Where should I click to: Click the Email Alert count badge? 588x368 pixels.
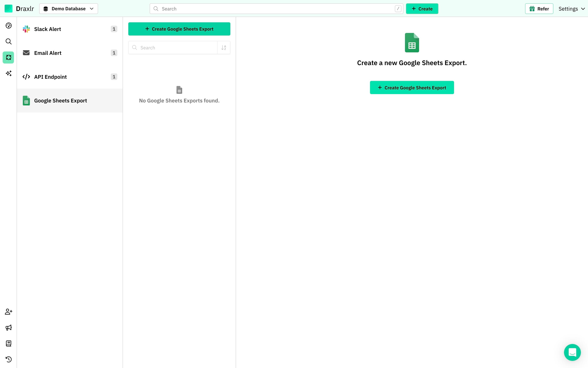point(114,53)
